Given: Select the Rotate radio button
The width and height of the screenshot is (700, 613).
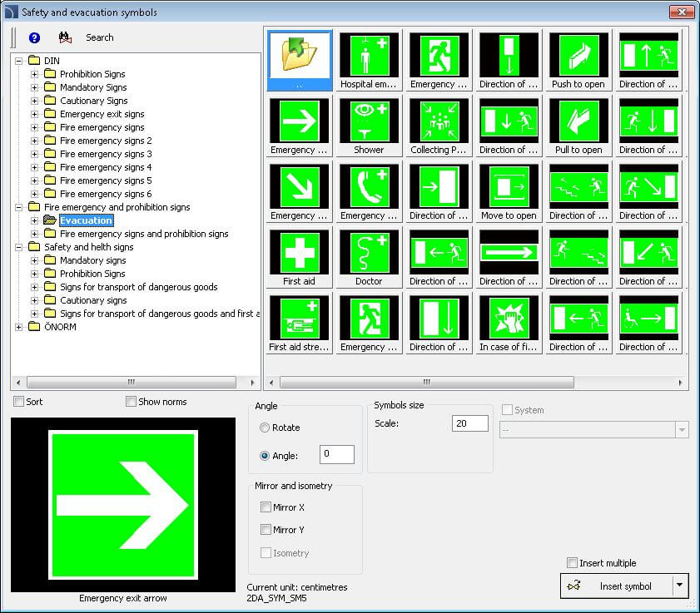Looking at the screenshot, I should [x=265, y=428].
